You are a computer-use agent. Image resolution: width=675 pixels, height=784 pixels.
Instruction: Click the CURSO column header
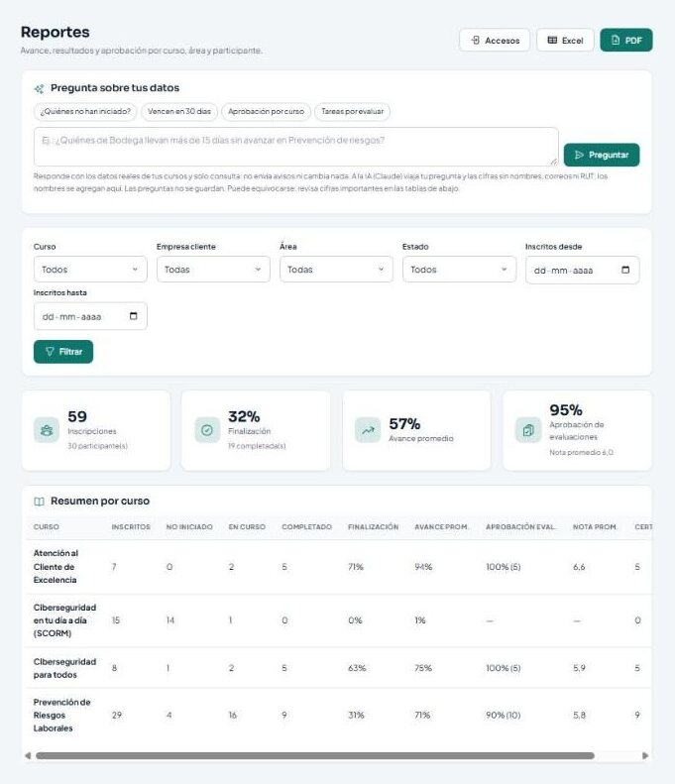[x=46, y=527]
